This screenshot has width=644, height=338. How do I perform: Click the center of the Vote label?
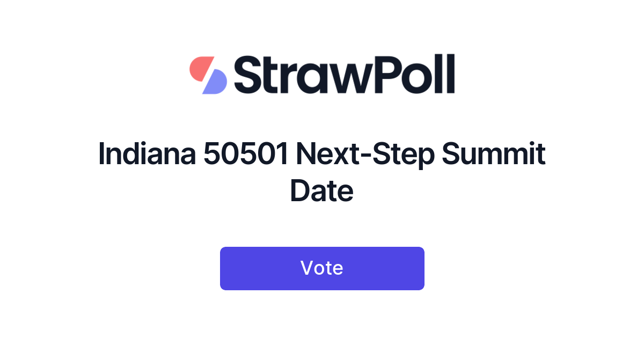pos(322,268)
